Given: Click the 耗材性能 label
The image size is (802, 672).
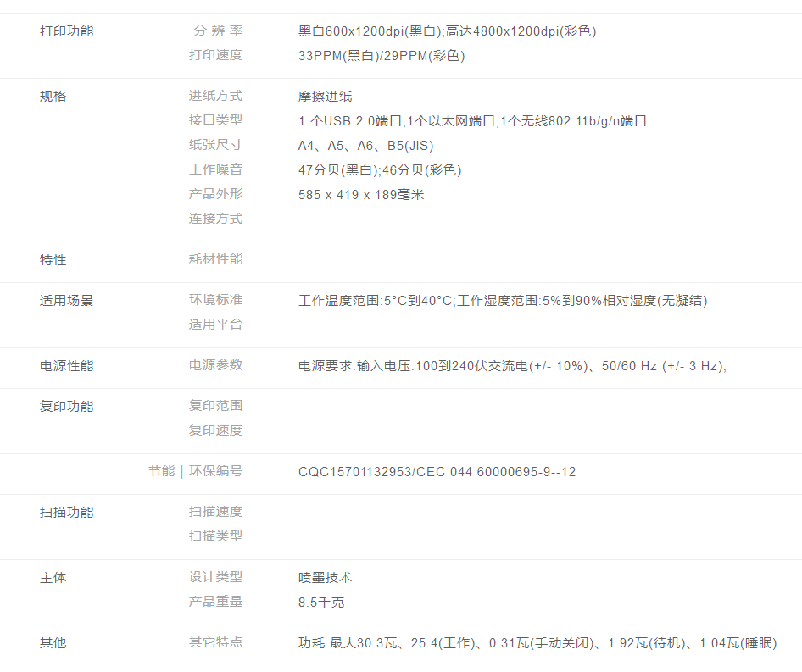Looking at the screenshot, I should [215, 259].
